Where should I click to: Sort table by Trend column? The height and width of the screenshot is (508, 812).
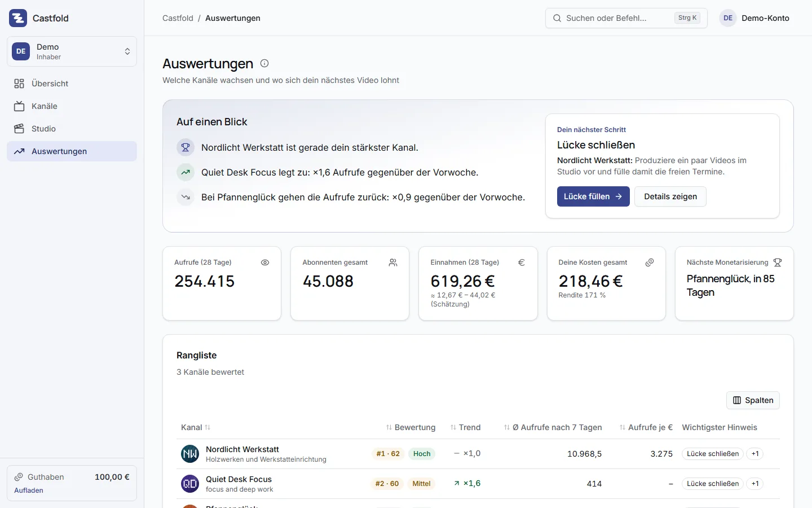pyautogui.click(x=465, y=427)
